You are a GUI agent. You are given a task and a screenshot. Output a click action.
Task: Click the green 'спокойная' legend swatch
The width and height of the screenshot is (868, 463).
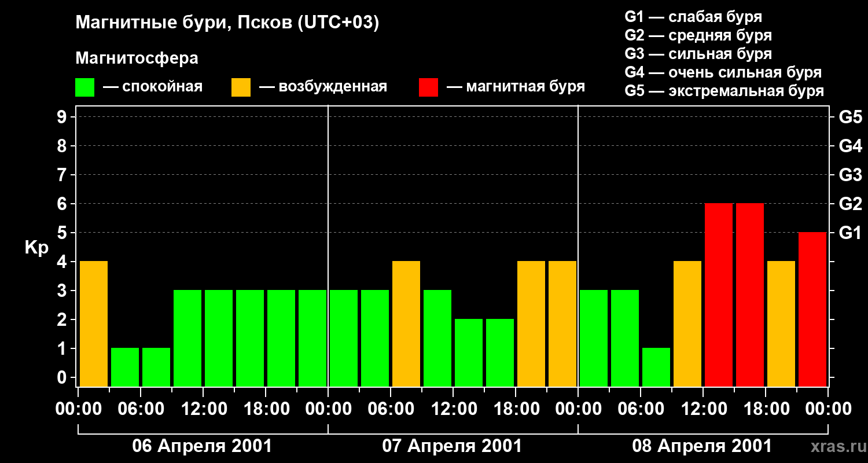pyautogui.click(x=85, y=87)
